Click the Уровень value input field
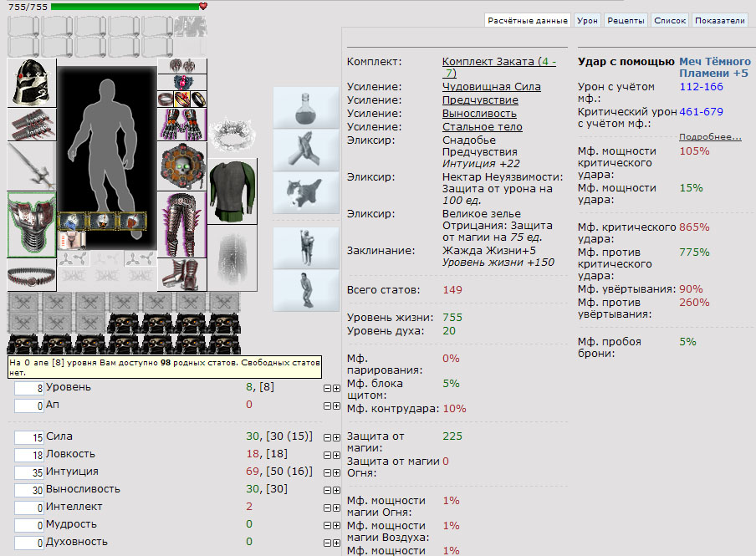Screen dimensions: 756x556 point(29,388)
